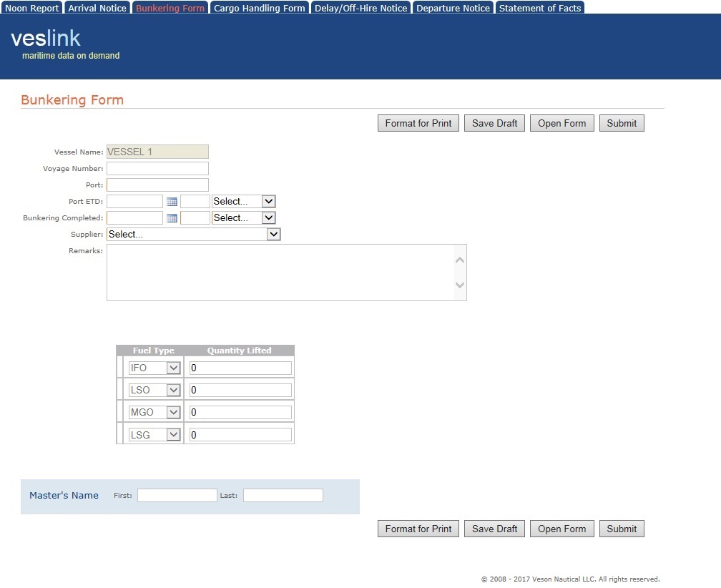Screen dimensions: 721x588
Task: Open the Port ETD calendar picker
Action: click(172, 201)
